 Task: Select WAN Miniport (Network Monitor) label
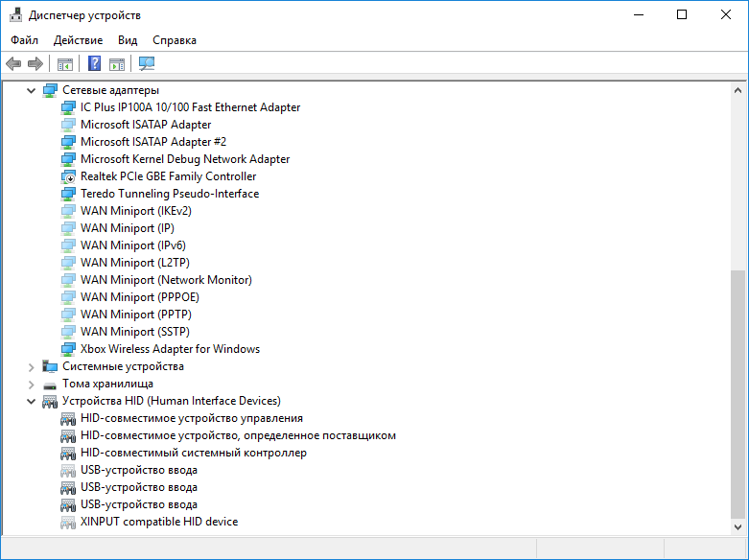point(166,280)
